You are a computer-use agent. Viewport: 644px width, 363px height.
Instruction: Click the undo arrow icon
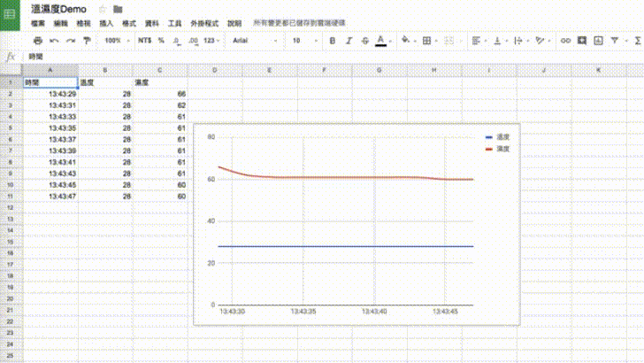(x=54, y=41)
